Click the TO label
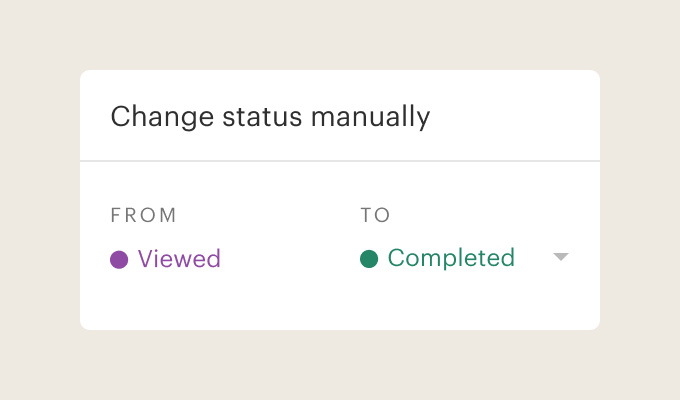The width and height of the screenshot is (680, 400). 375,215
